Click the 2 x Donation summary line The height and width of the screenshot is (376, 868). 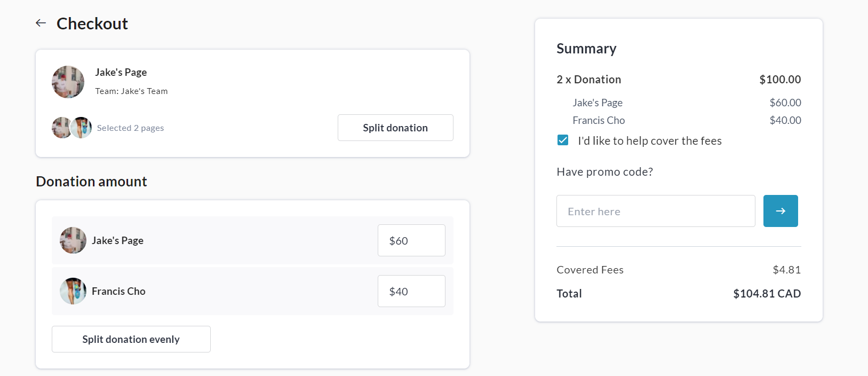[x=589, y=80]
